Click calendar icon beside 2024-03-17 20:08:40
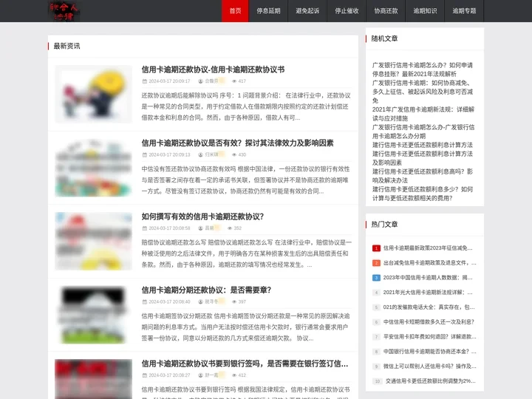 click(x=145, y=301)
